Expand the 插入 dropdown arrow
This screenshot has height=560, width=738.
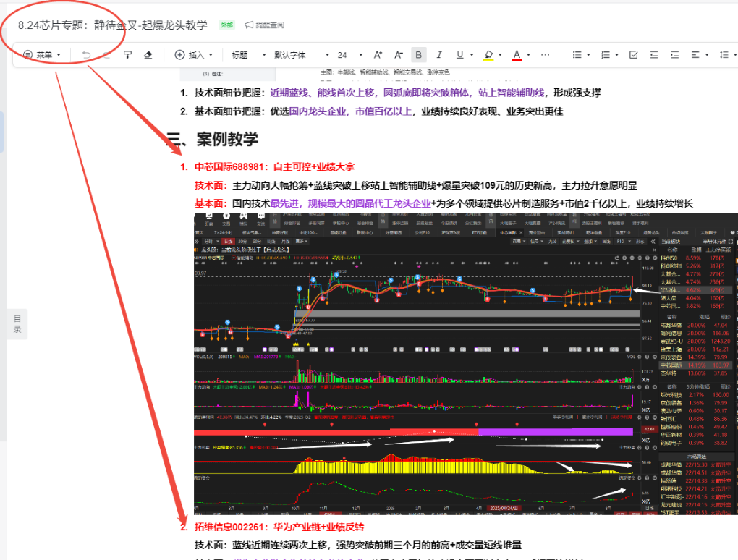211,55
